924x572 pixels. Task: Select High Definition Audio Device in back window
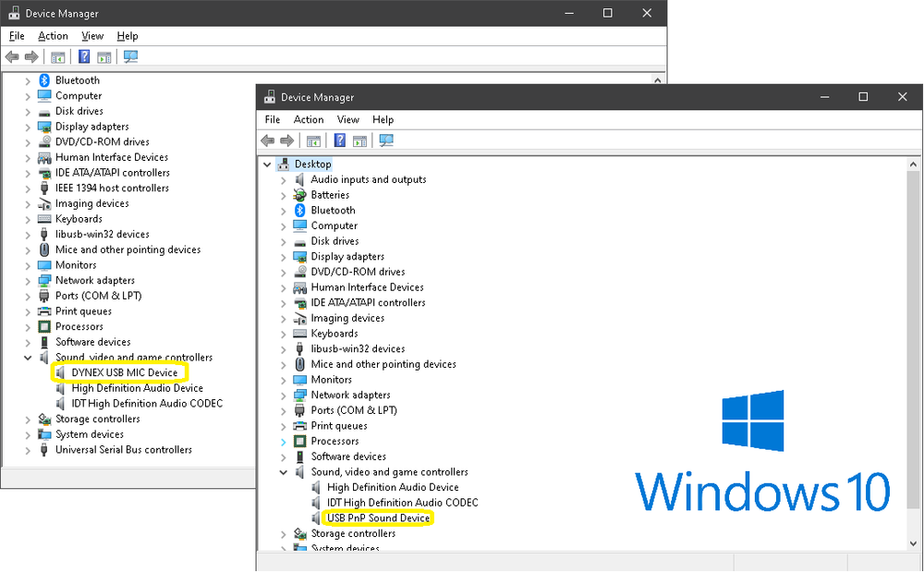137,388
